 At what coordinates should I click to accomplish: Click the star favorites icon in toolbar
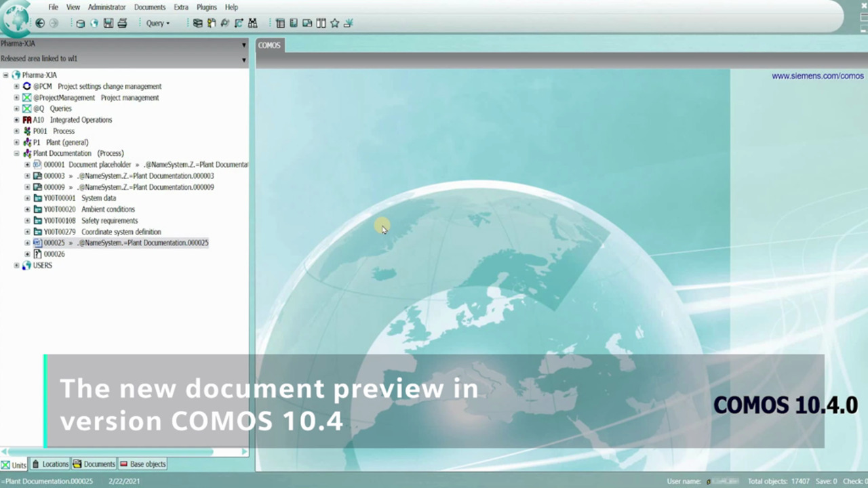click(334, 23)
